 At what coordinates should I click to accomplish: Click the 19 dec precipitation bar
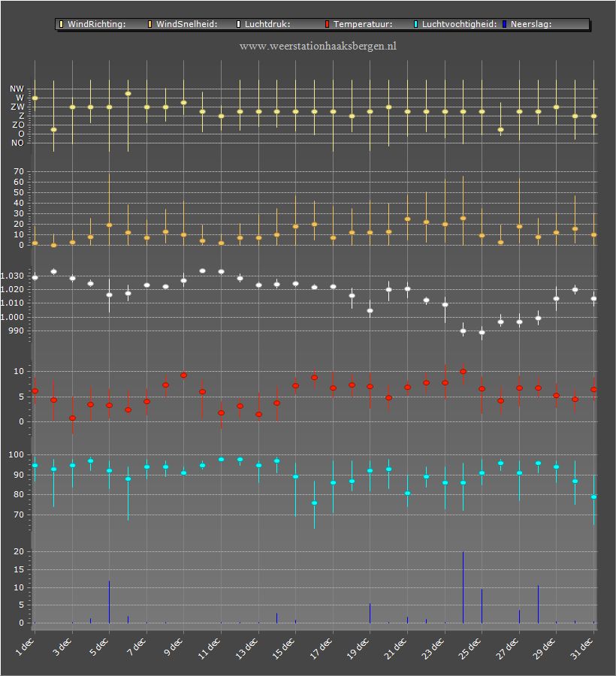370,613
